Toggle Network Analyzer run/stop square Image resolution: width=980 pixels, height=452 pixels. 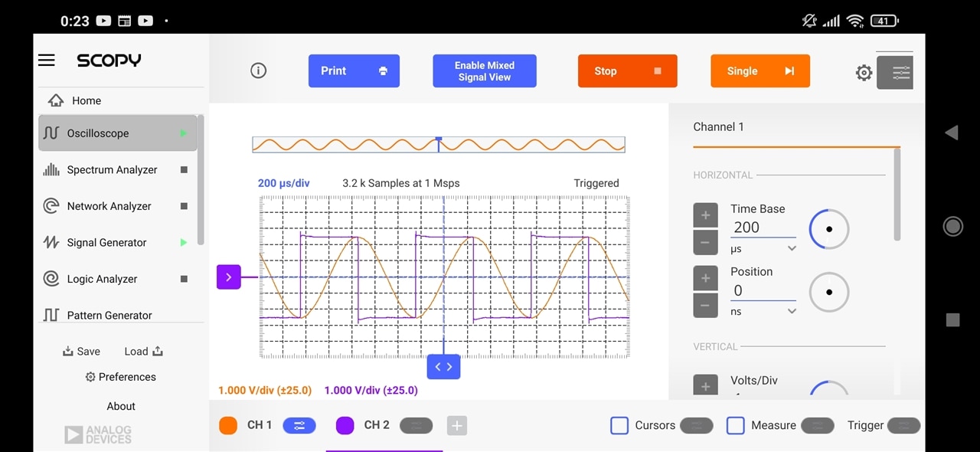coord(184,206)
